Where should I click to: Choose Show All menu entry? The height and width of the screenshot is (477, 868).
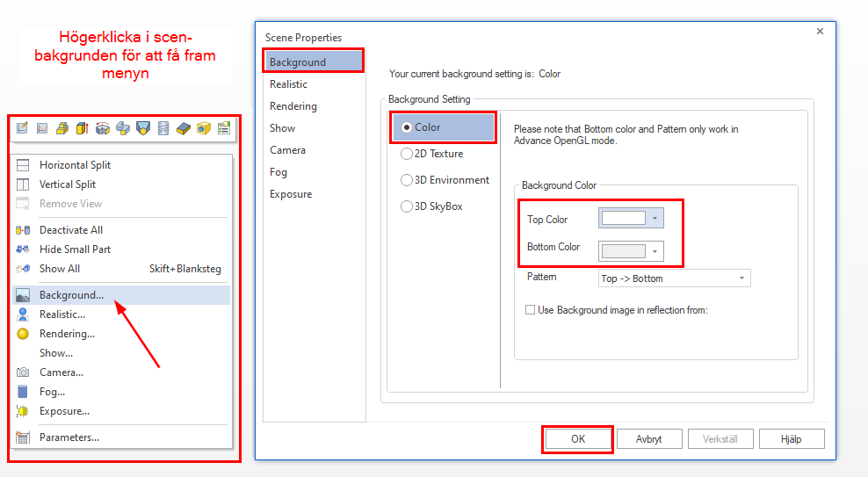121,269
